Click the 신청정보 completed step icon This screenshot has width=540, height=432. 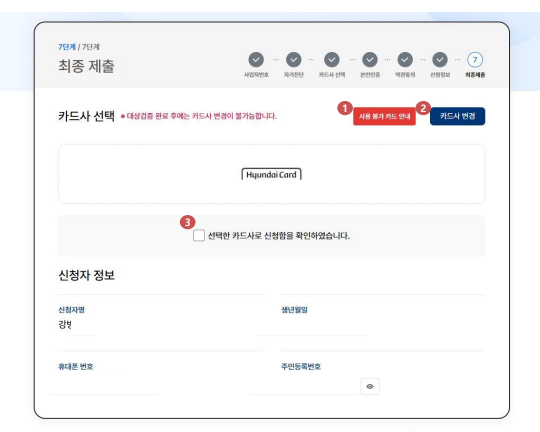(x=440, y=60)
